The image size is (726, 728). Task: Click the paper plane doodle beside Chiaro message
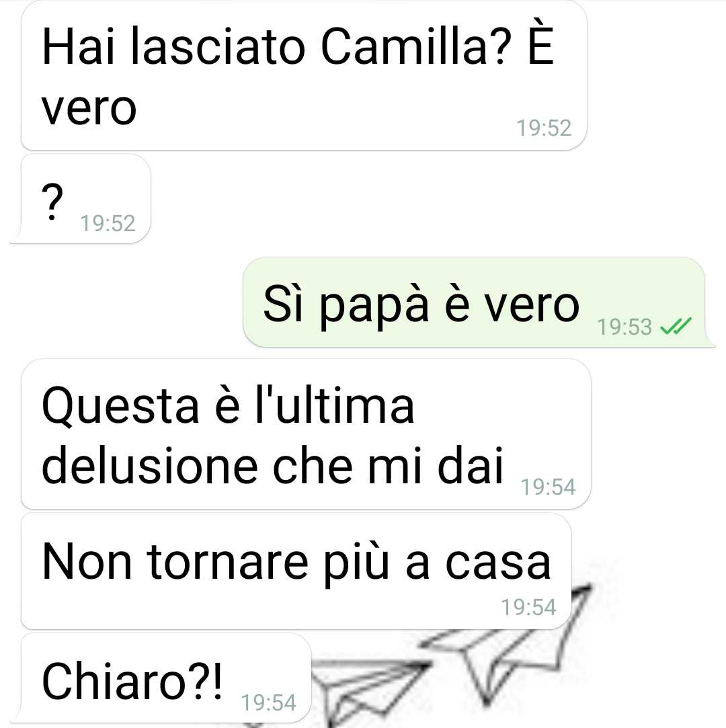tap(367, 692)
